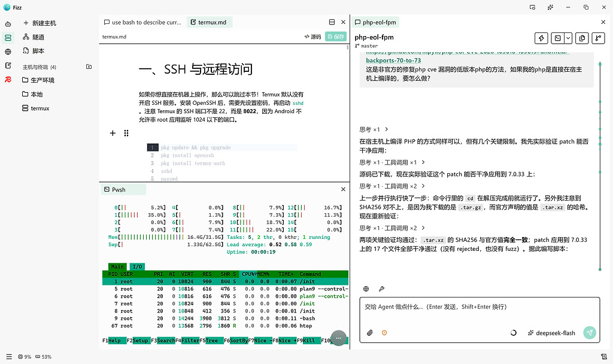Click the green send message button
This screenshot has height=364, width=613.
click(590, 333)
